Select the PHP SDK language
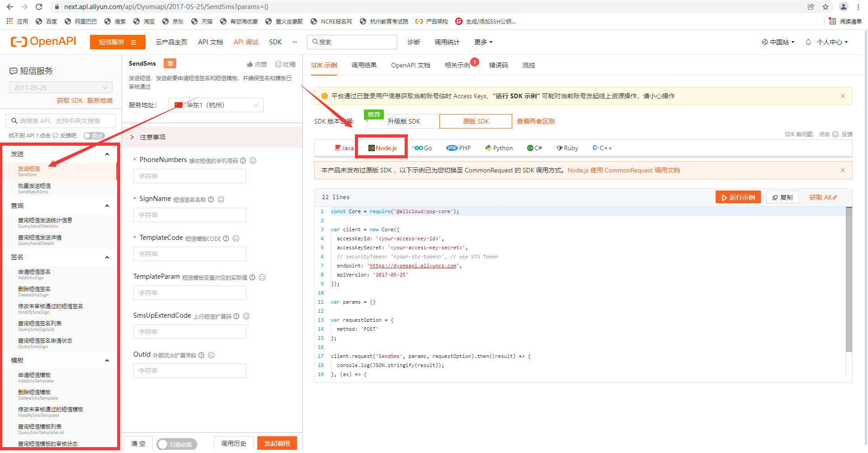 click(x=458, y=148)
